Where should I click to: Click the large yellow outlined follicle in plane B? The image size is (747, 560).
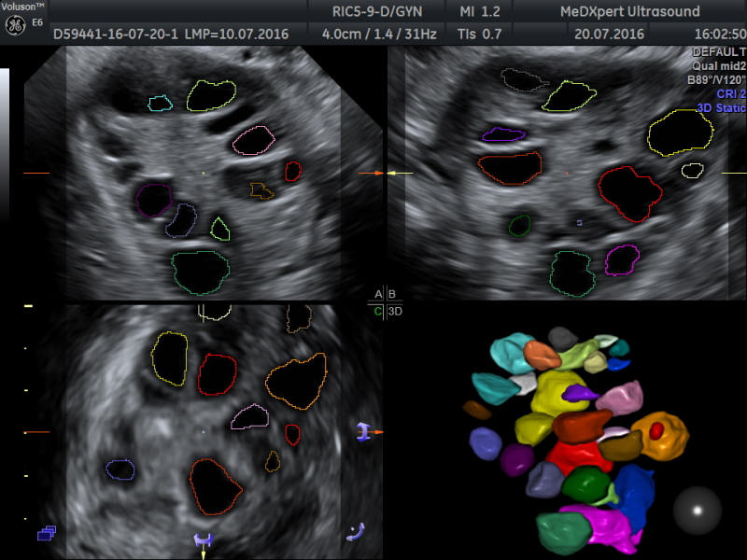(681, 133)
